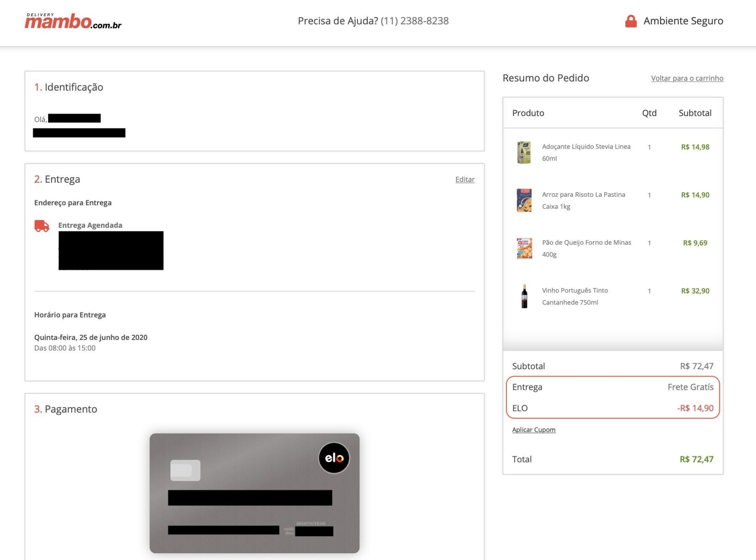Click the Elo credit card preview
Image resolution: width=756 pixels, height=560 pixels.
click(x=254, y=493)
